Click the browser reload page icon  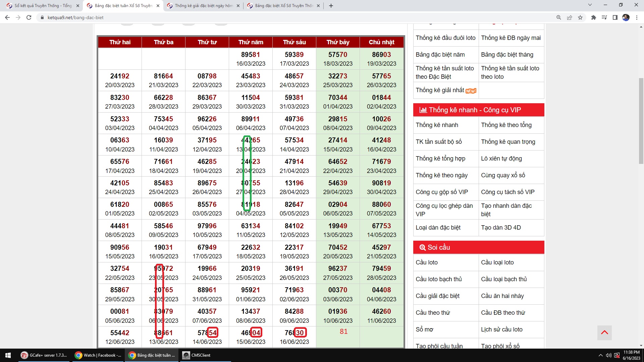(29, 17)
